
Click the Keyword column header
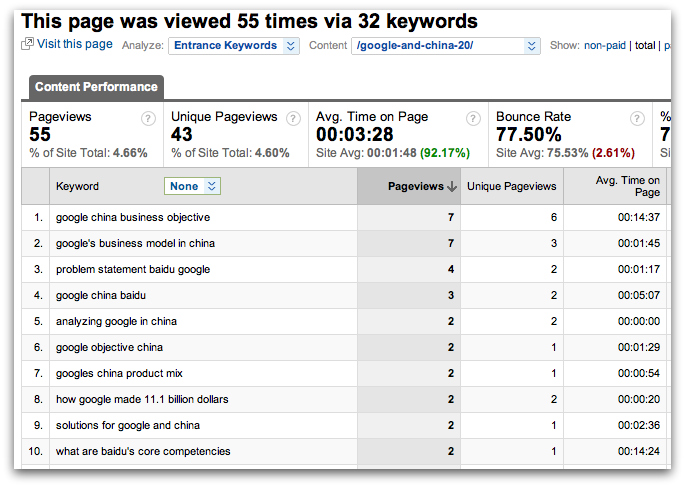coord(77,186)
